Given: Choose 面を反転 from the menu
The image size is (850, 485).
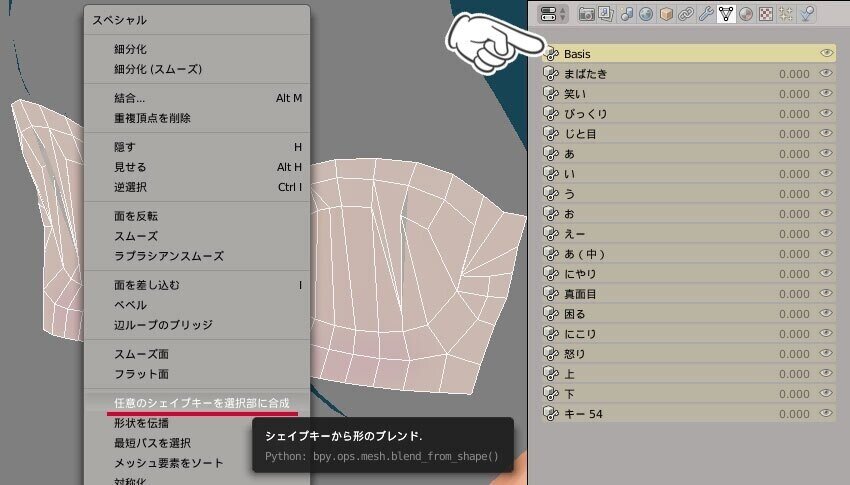Looking at the screenshot, I should point(136,216).
